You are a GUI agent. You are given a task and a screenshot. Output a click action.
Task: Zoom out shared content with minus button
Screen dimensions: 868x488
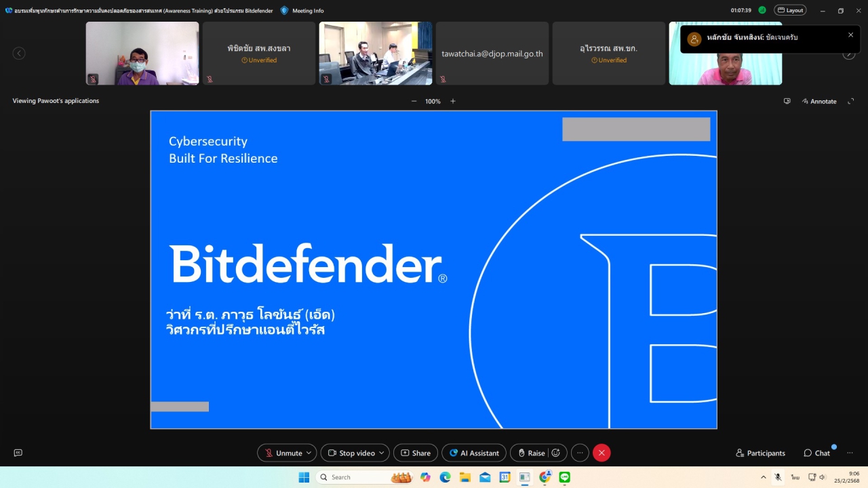(414, 101)
